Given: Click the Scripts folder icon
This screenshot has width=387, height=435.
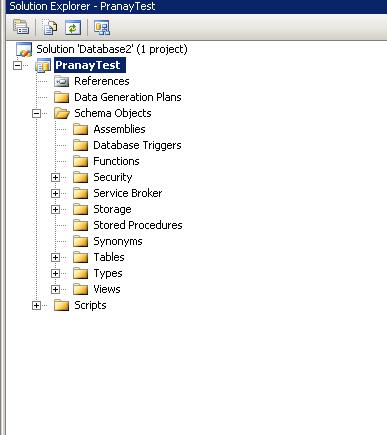Looking at the screenshot, I should 61,305.
